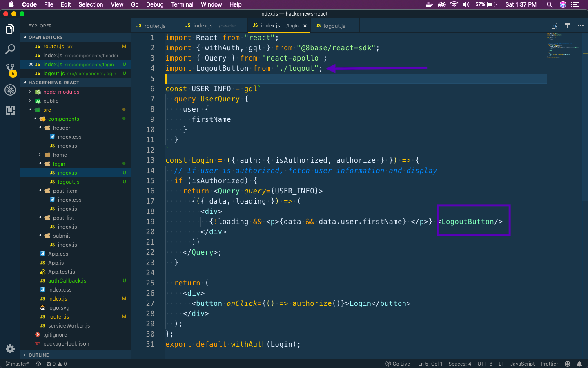This screenshot has width=588, height=368.
Task: Open editor More Actions ellipsis
Action: point(581,26)
